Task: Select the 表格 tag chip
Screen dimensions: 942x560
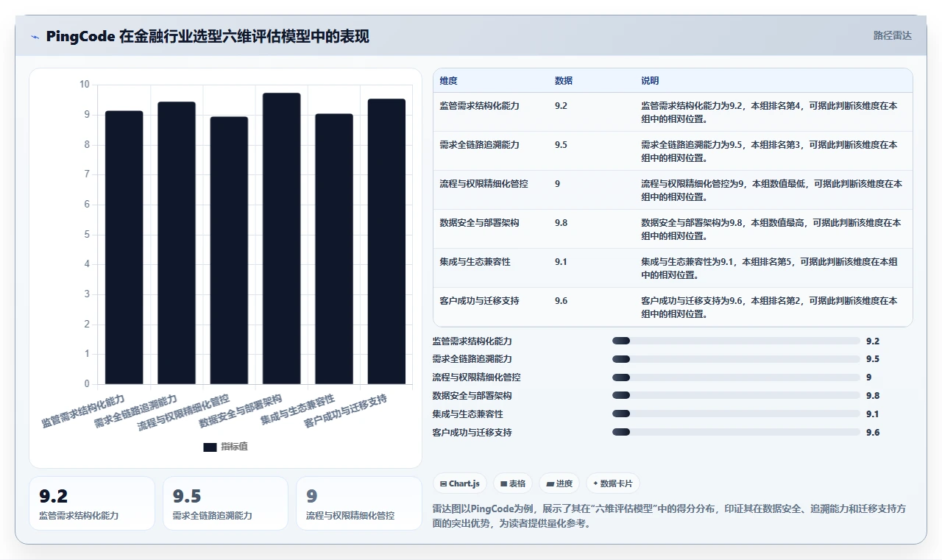Action: [x=512, y=483]
